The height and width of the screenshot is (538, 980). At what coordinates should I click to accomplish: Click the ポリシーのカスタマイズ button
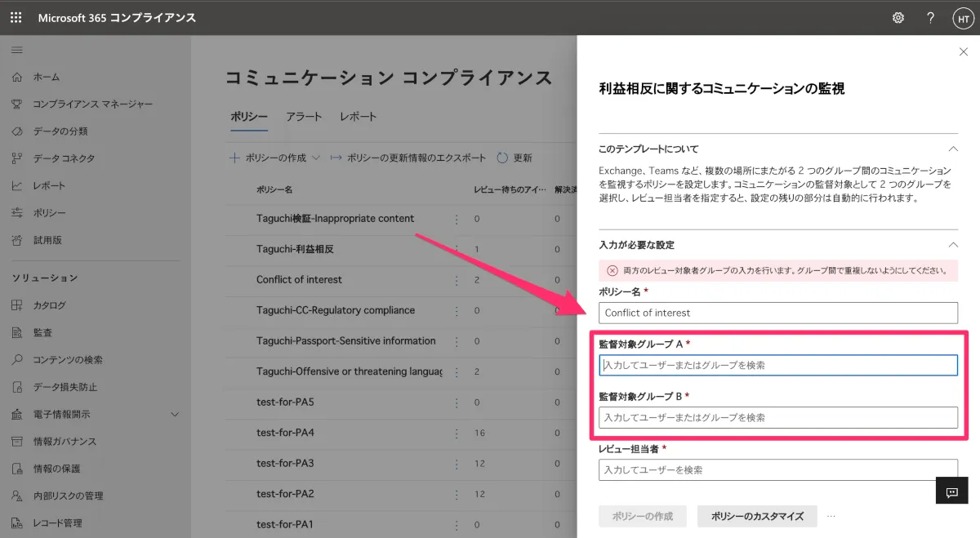coord(757,516)
